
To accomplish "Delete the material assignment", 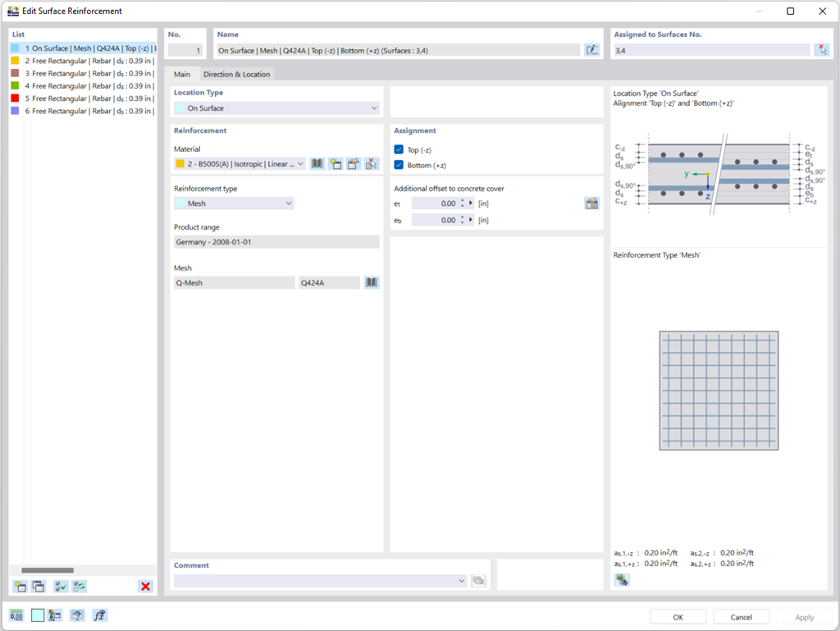I will [371, 163].
